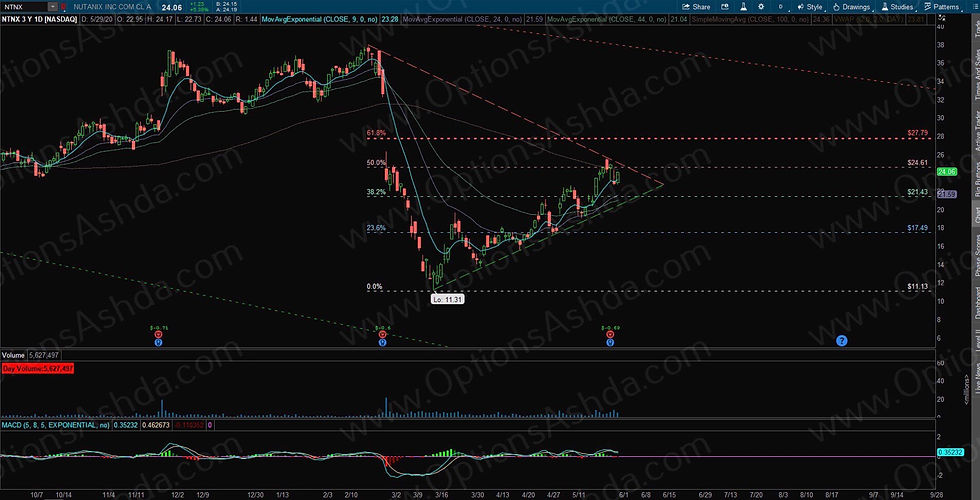Viewport: 980px width, 500px height.
Task: Click the 0.0% Fibonacci level label
Action: (374, 287)
